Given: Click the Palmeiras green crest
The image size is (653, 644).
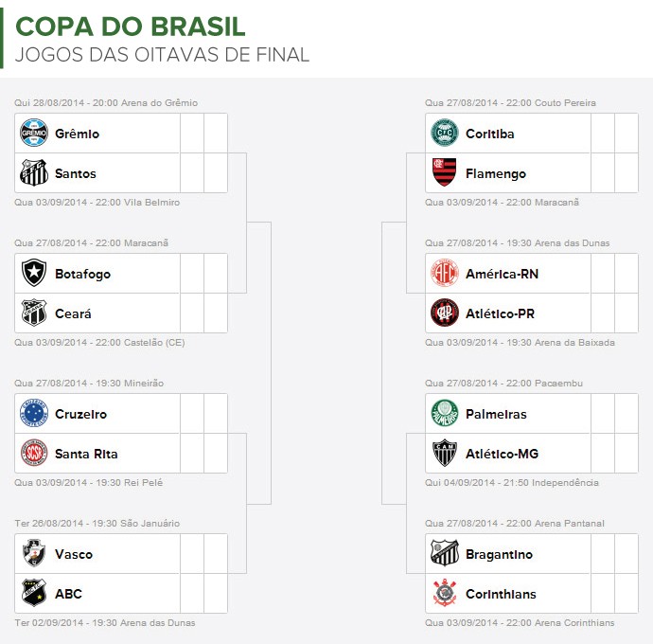Looking at the screenshot, I should (x=445, y=414).
